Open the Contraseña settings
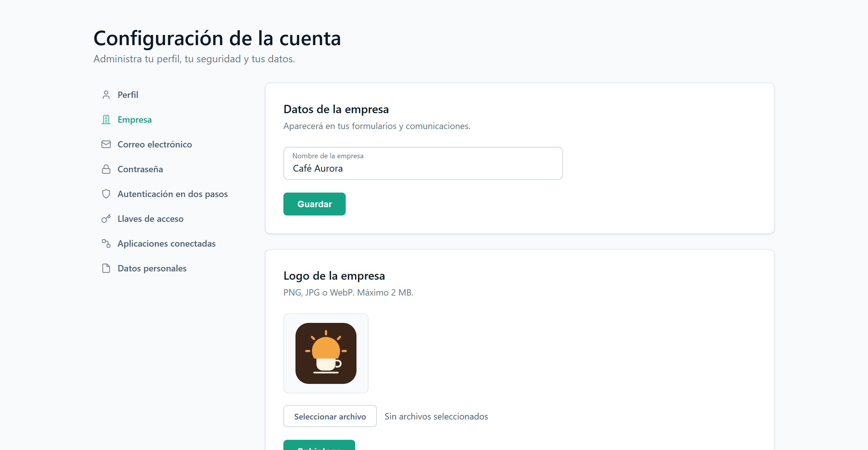The width and height of the screenshot is (868, 450). coord(140,169)
